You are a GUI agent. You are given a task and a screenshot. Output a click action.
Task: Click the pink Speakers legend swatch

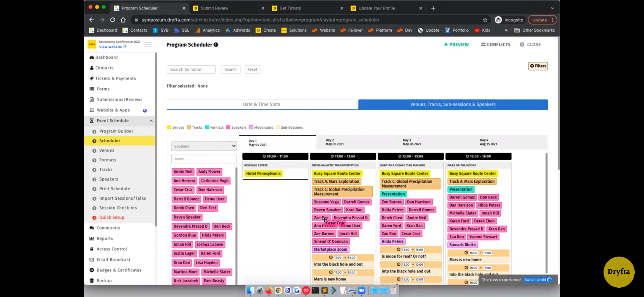click(x=228, y=127)
